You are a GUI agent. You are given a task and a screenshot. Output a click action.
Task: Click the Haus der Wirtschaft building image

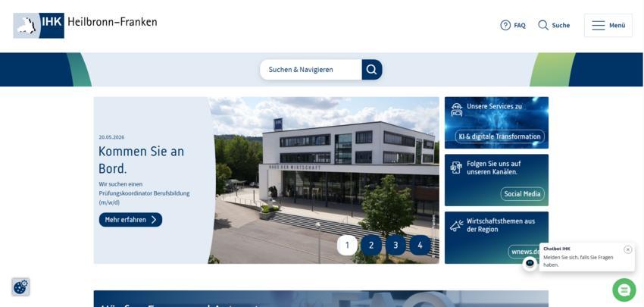[324, 180]
